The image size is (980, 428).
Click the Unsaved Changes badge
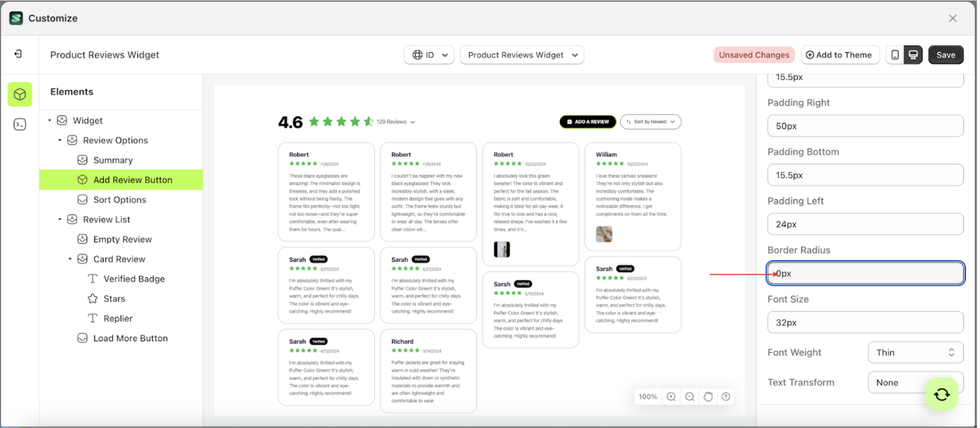pyautogui.click(x=754, y=55)
